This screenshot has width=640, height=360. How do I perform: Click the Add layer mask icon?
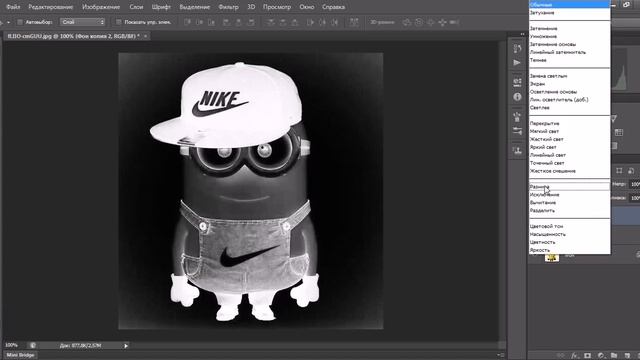[x=587, y=356]
